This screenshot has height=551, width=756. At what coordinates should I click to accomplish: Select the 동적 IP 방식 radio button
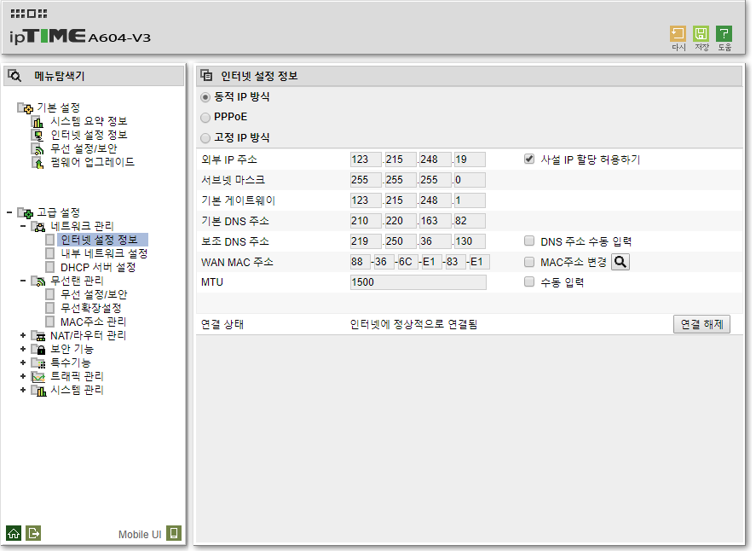[205, 97]
